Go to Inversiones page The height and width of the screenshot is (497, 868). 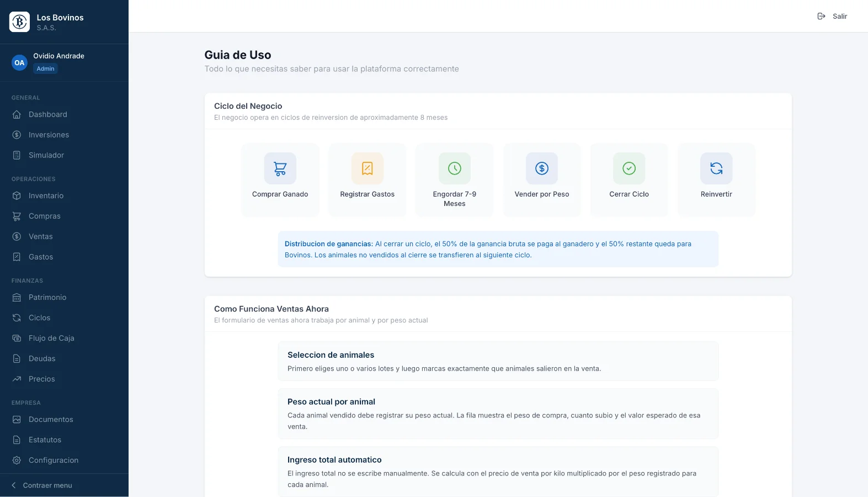pos(64,135)
